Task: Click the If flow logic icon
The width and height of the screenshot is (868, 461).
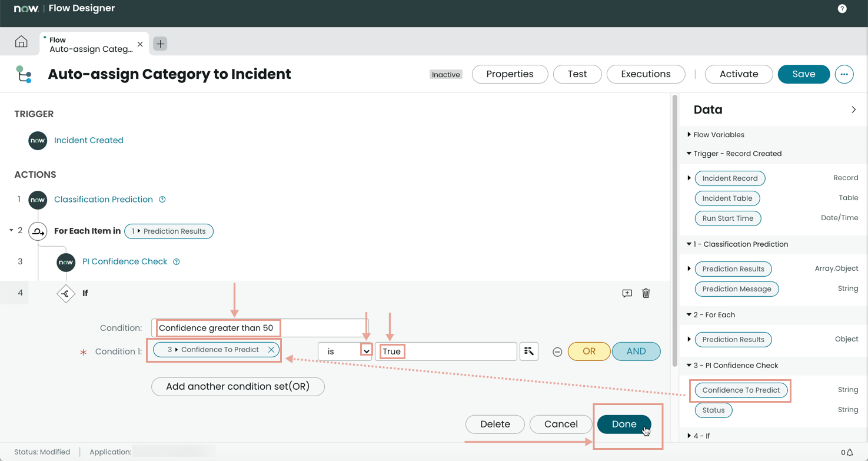Action: click(x=66, y=293)
